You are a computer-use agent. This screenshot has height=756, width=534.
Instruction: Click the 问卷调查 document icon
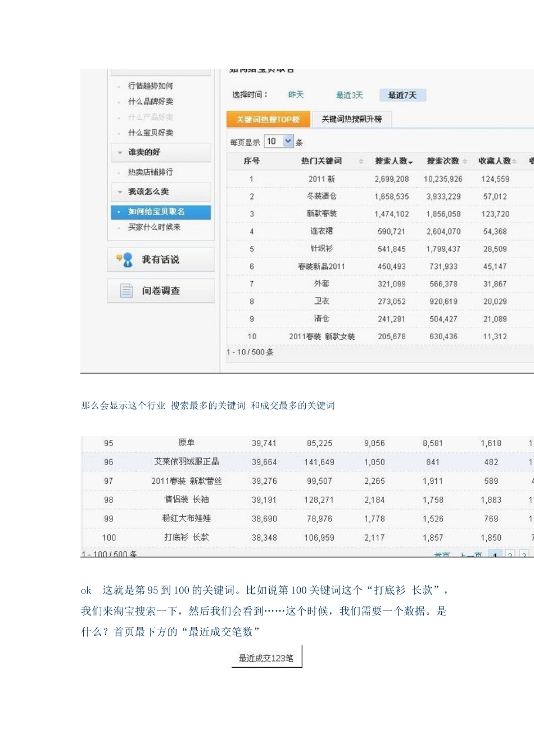126,291
